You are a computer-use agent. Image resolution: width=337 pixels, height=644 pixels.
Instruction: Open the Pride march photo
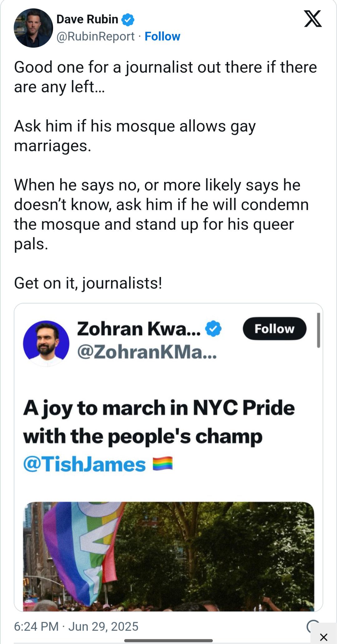(x=168, y=556)
